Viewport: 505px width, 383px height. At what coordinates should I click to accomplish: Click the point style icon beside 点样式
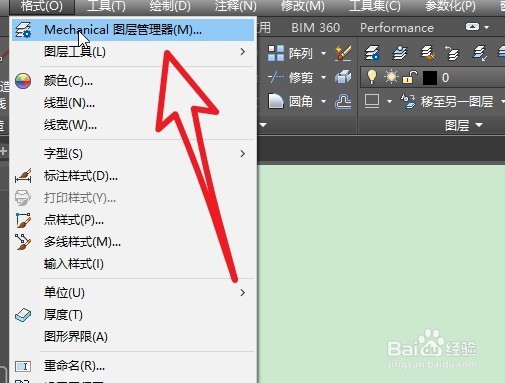23,220
